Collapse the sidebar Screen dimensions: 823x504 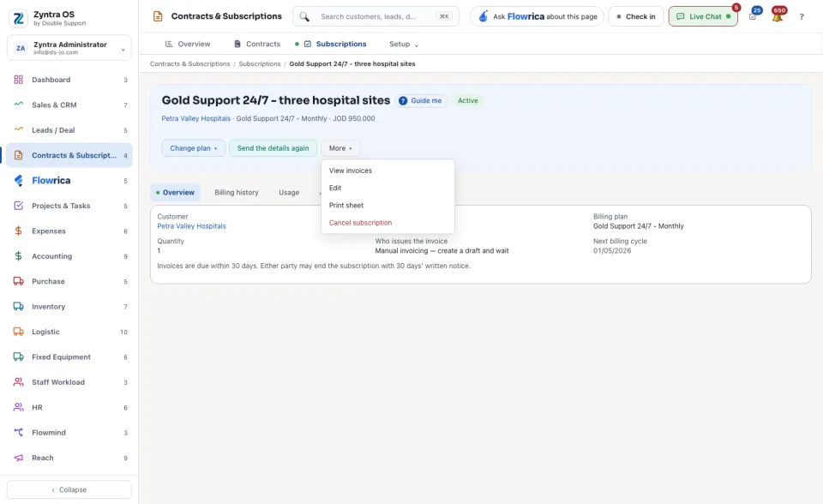coord(69,489)
